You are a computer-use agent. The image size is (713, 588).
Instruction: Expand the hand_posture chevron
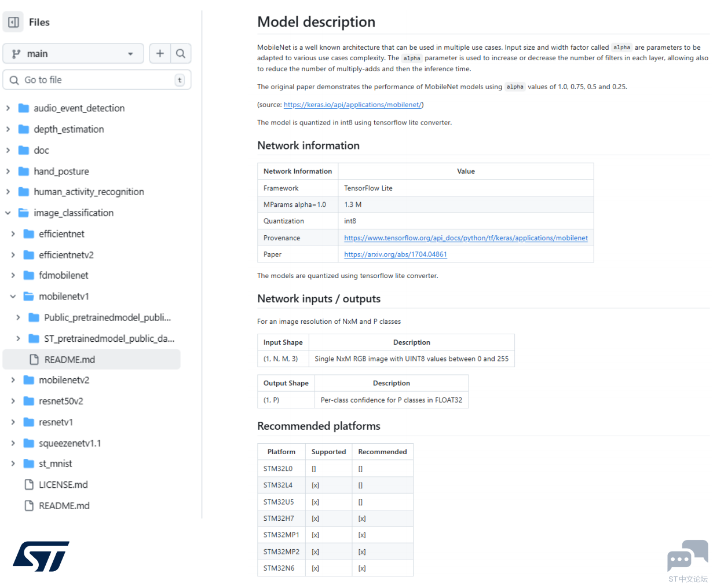click(8, 171)
